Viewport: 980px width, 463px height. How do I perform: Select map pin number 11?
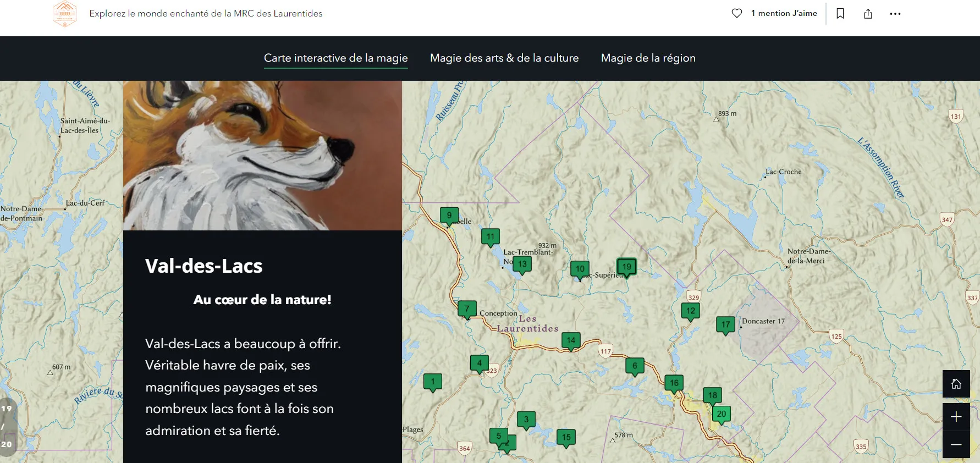tap(491, 236)
